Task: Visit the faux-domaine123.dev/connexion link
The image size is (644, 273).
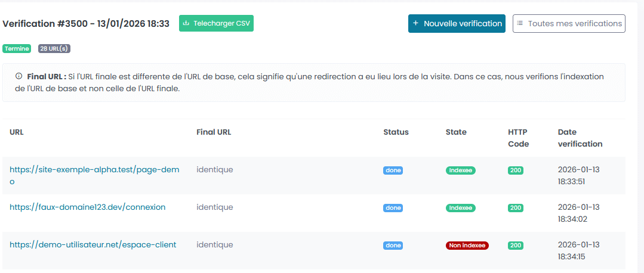Action: [x=87, y=207]
